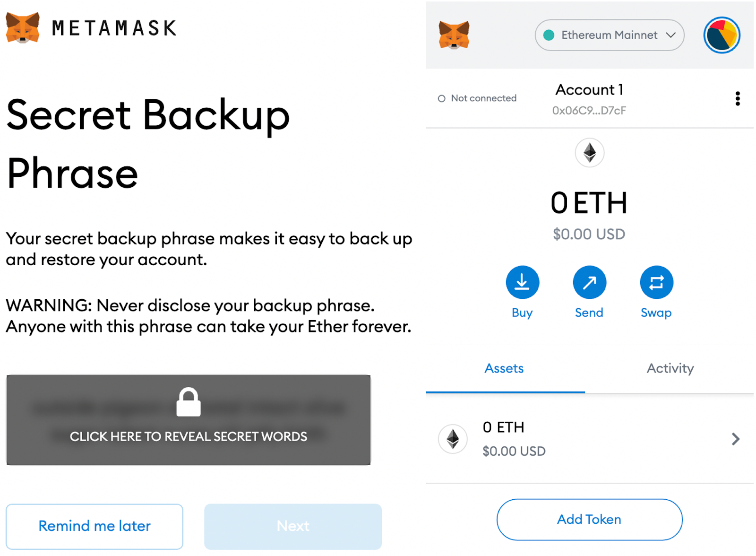This screenshot has height=556, width=756.
Task: Click the round Send arrow icon
Action: pos(589,283)
